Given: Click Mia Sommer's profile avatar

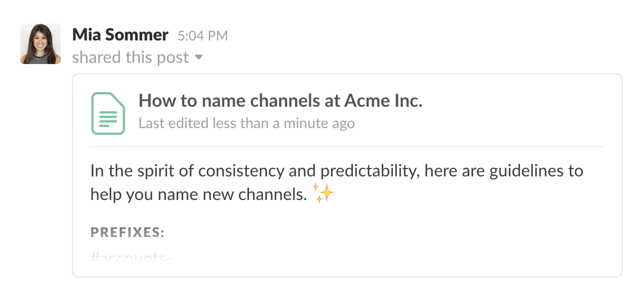Looking at the screenshot, I should point(40,44).
